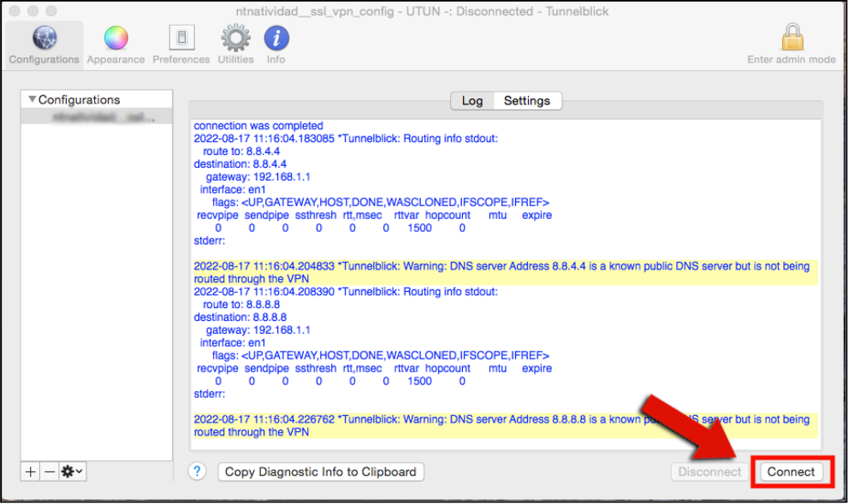Open the Utilities gear pane
The width and height of the screenshot is (848, 504).
[x=236, y=45]
